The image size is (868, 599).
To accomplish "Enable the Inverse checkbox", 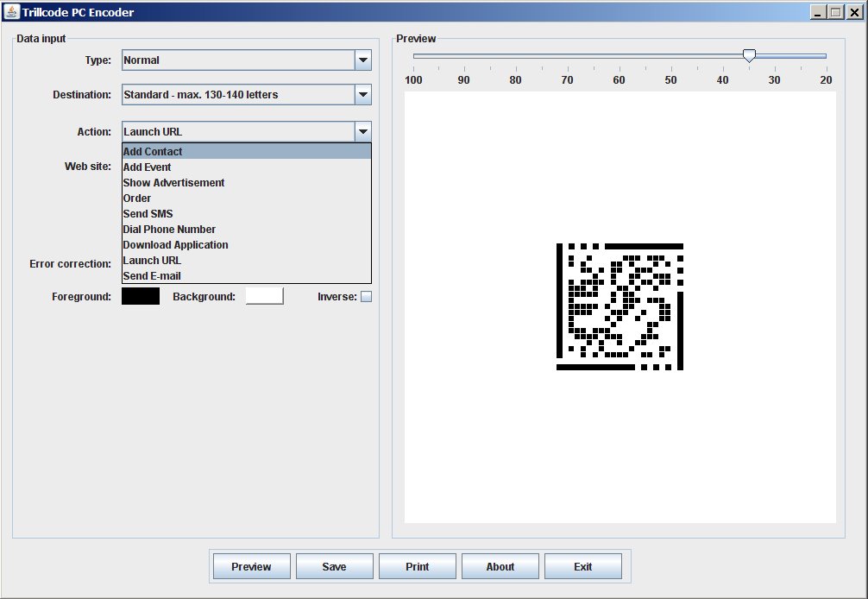I will [x=366, y=297].
